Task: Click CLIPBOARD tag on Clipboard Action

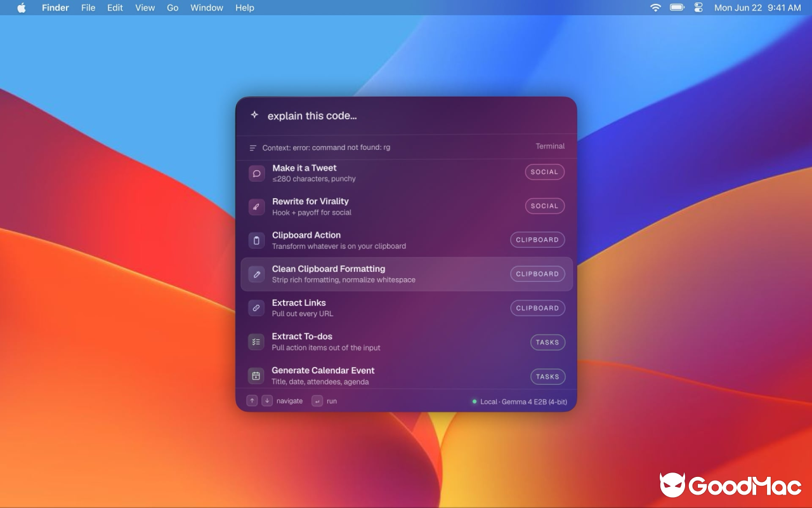Action: (537, 240)
